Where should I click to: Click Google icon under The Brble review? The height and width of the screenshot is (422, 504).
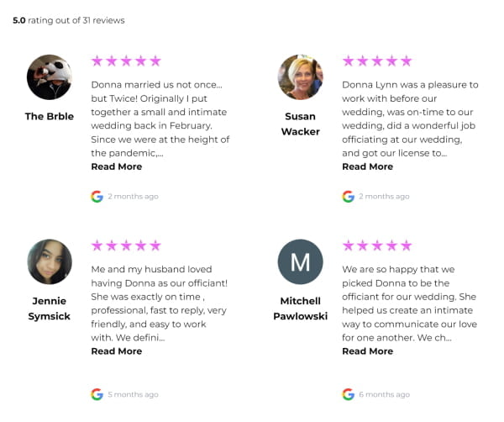(x=97, y=196)
